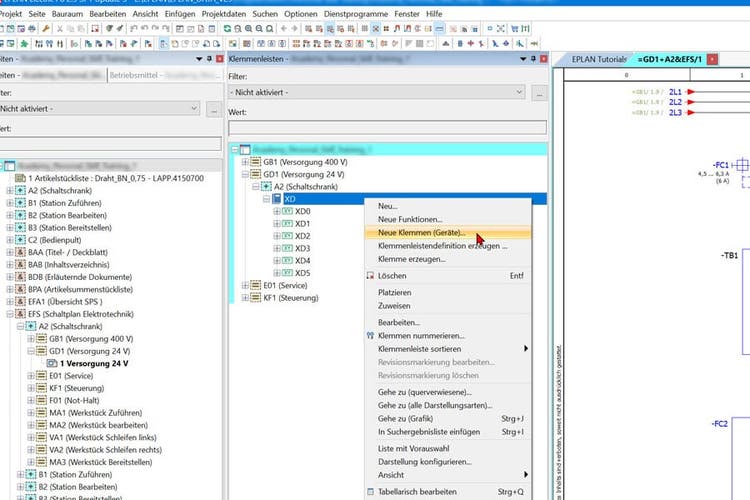Collapse the GD1 (Versorgung 24 V) terminal node
Viewport: 750px width, 500px height.
[x=244, y=174]
